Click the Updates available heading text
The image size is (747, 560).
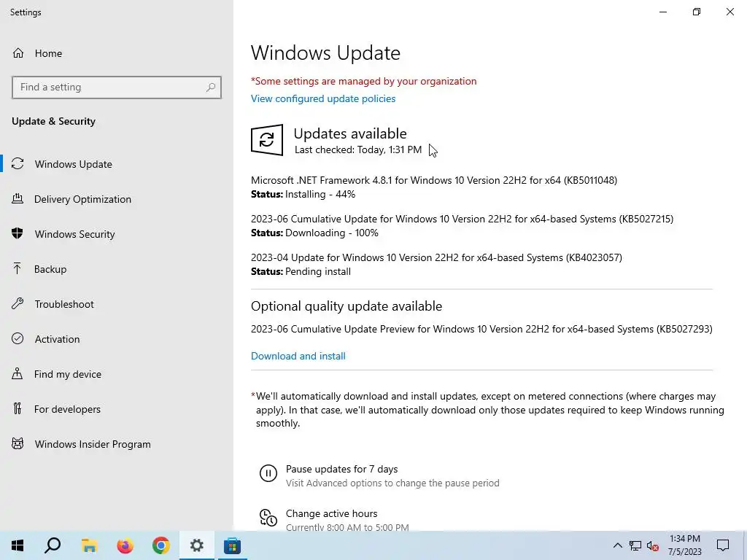click(x=350, y=133)
